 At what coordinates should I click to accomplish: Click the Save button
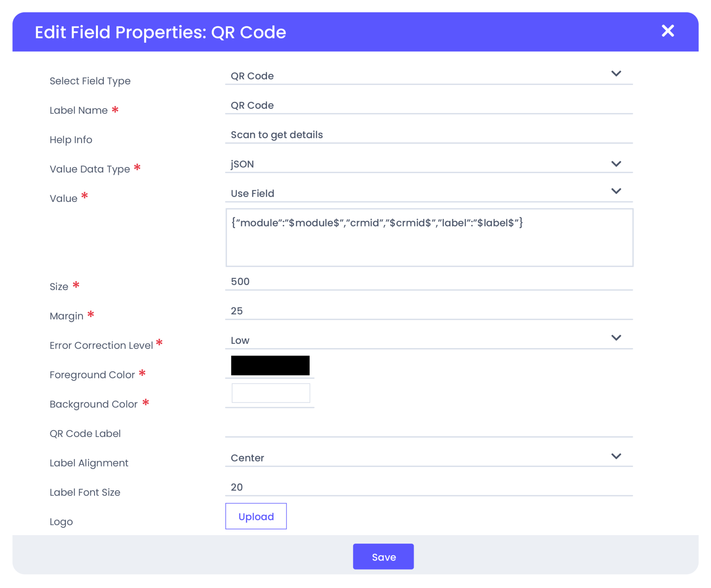383,556
